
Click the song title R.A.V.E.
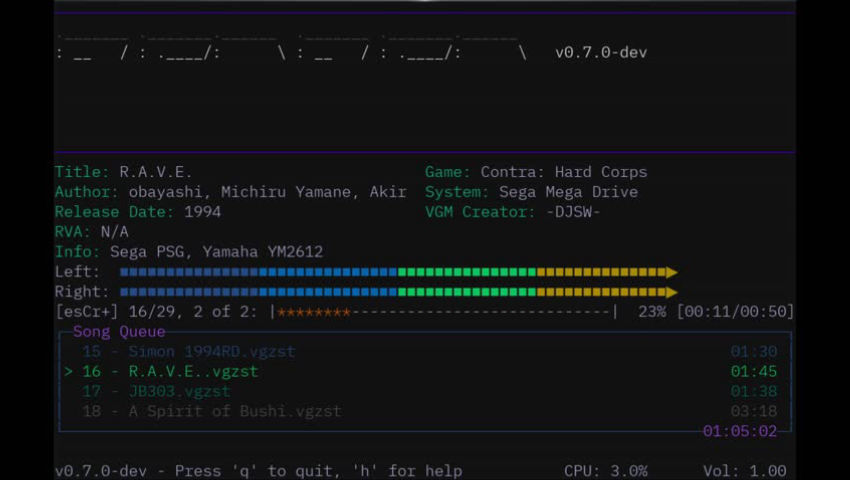tap(156, 172)
